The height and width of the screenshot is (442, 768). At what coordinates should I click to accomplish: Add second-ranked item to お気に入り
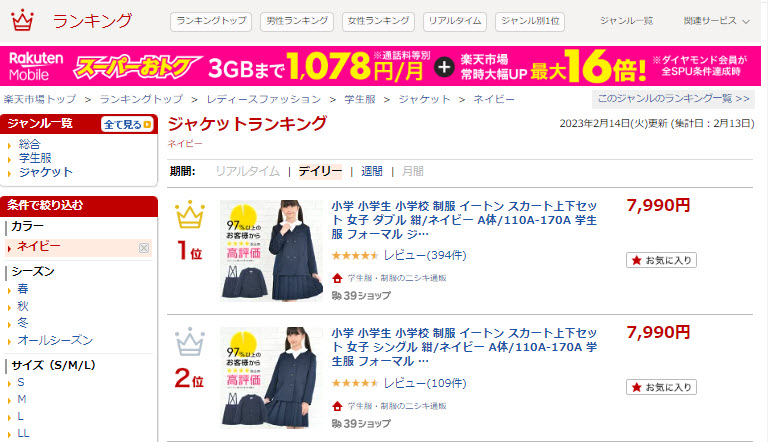(661, 387)
